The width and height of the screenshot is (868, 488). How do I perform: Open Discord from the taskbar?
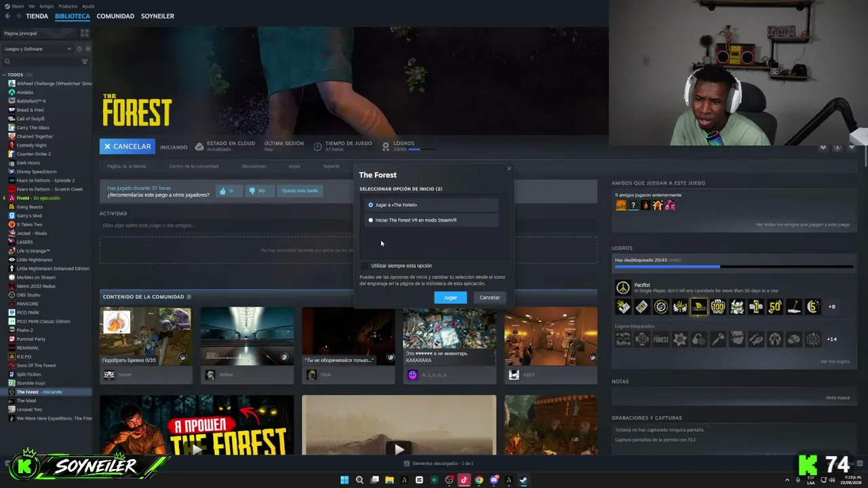(x=494, y=480)
